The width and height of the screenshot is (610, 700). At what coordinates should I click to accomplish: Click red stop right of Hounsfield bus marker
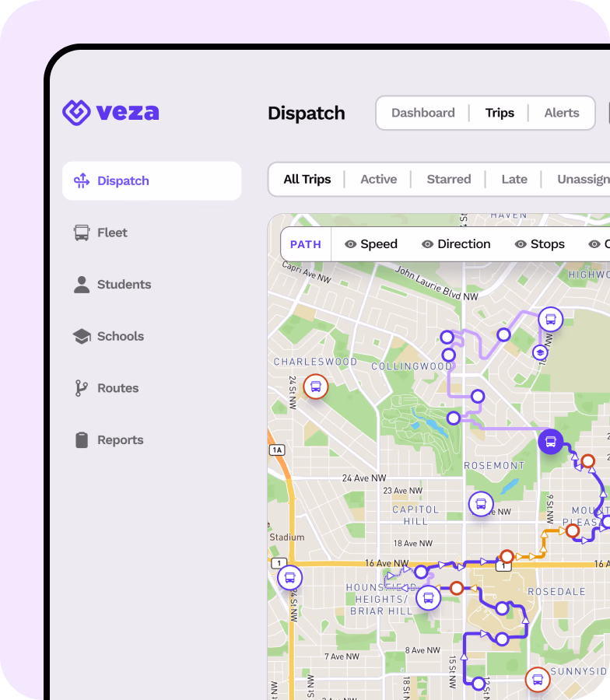click(x=457, y=588)
